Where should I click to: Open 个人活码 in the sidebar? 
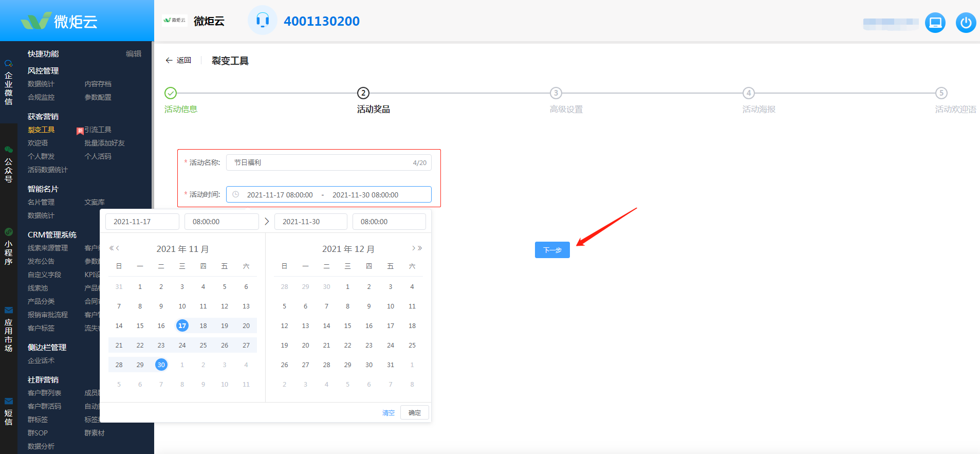pos(98,157)
